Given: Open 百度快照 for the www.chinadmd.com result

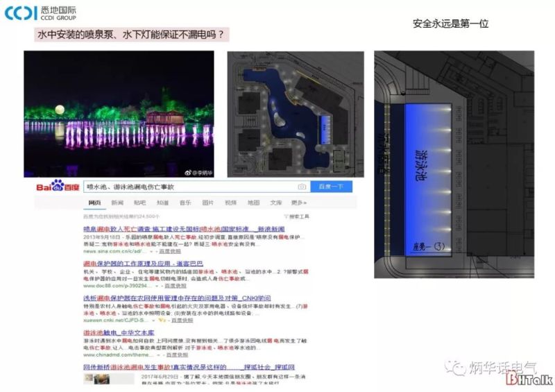Looking at the screenshot, I should (178, 355).
